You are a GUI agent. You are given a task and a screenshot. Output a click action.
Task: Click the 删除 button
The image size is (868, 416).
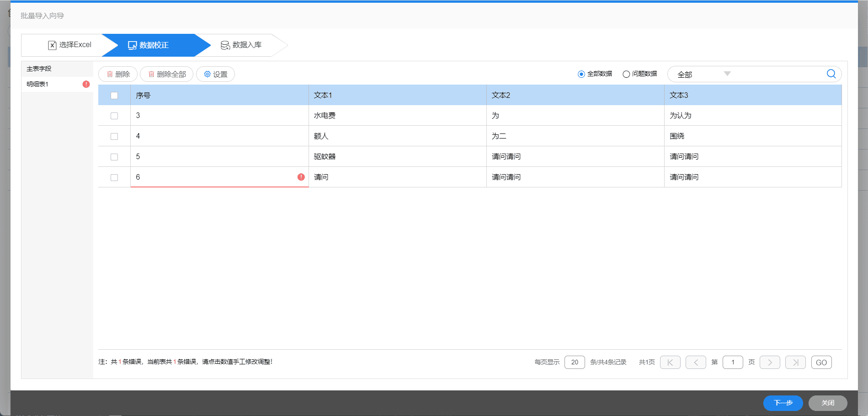pos(118,74)
